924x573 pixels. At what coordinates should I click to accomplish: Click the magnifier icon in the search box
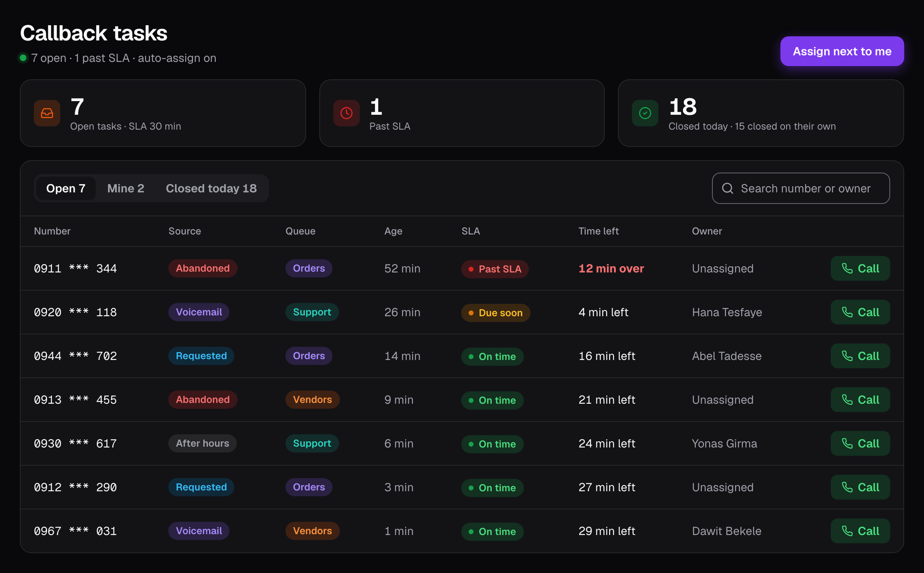[728, 188]
